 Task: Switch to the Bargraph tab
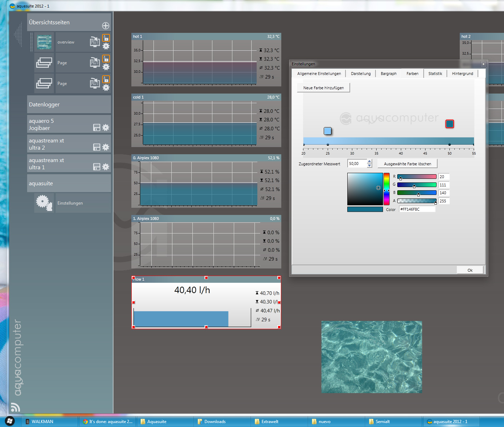coord(388,74)
